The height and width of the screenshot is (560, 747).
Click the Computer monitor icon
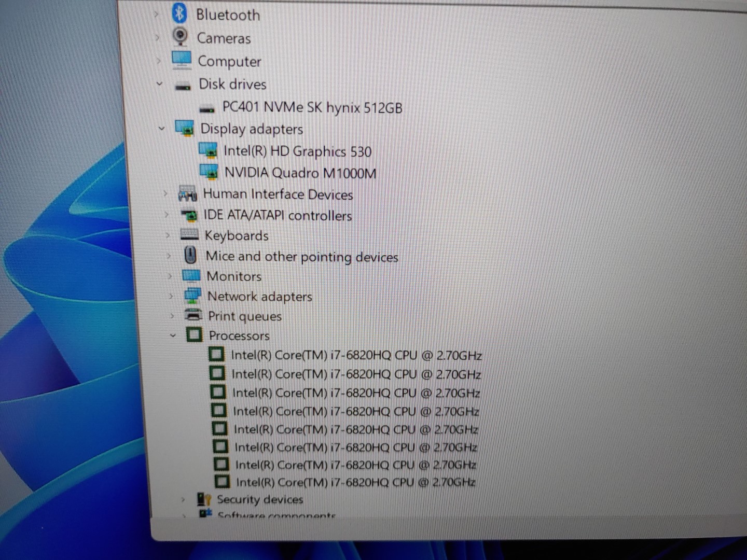pos(182,60)
